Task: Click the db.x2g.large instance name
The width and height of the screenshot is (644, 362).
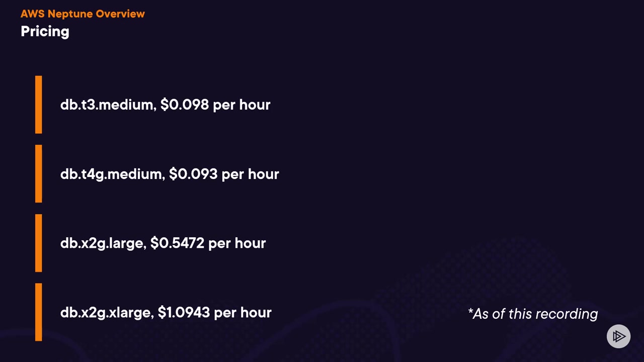Action: (x=103, y=243)
